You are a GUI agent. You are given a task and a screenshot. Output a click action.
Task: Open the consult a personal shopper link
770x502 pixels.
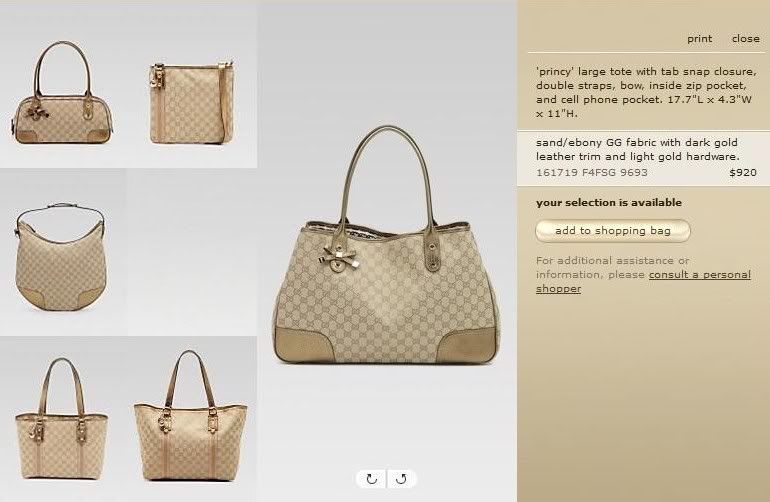[x=643, y=281]
